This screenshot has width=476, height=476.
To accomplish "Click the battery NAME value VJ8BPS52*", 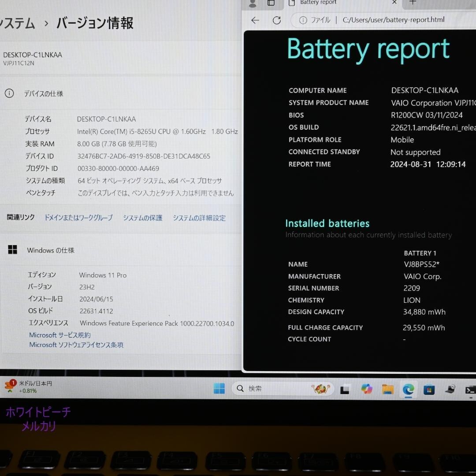I will [421, 264].
